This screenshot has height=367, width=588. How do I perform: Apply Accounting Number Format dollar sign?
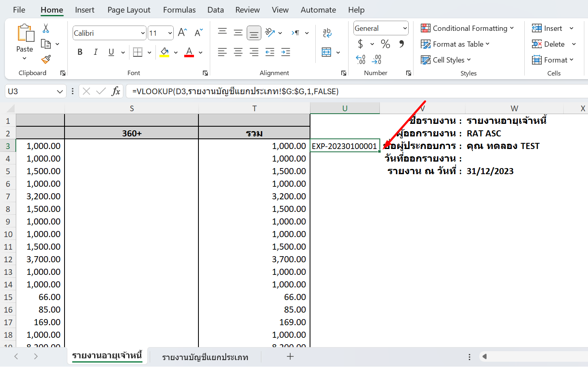point(360,44)
